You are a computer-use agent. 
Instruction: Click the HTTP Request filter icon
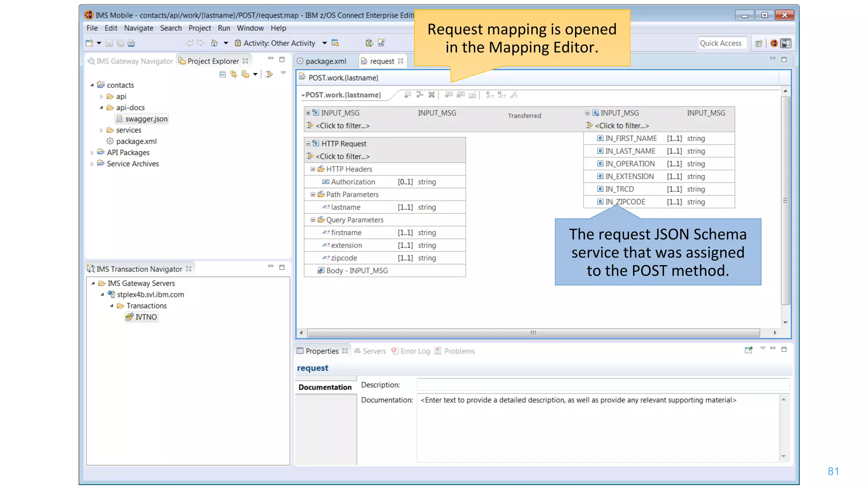[x=310, y=156]
